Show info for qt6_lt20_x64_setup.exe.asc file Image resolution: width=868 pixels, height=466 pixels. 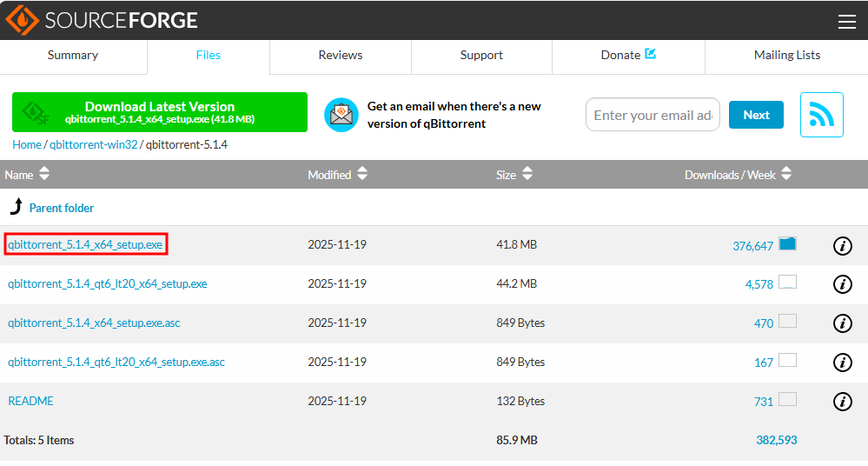843,363
